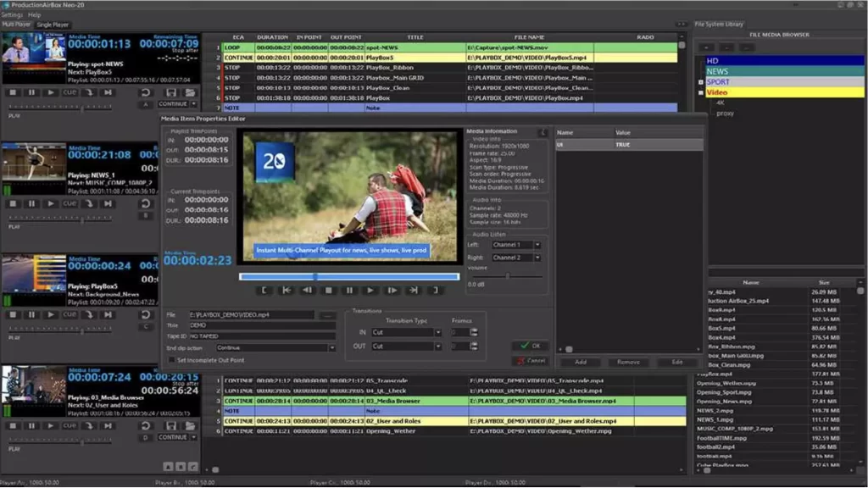The width and height of the screenshot is (868, 488).
Task: Click the loop reset icon on first player
Action: 146,91
